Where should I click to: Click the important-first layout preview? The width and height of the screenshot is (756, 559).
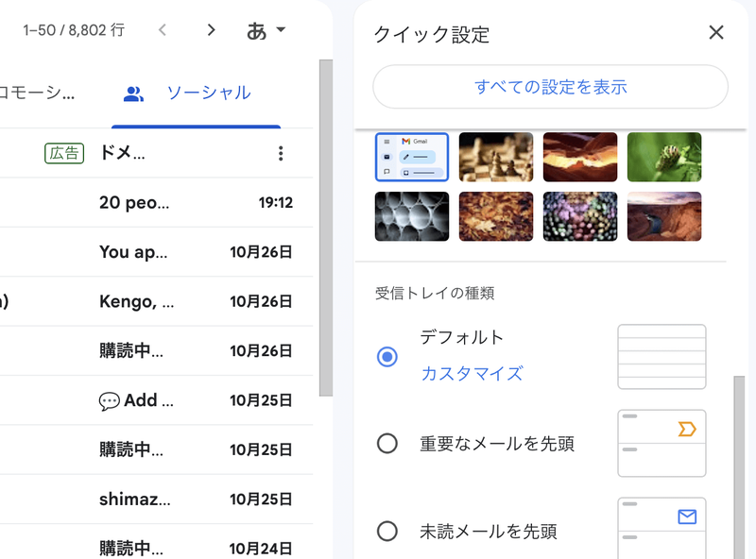661,444
